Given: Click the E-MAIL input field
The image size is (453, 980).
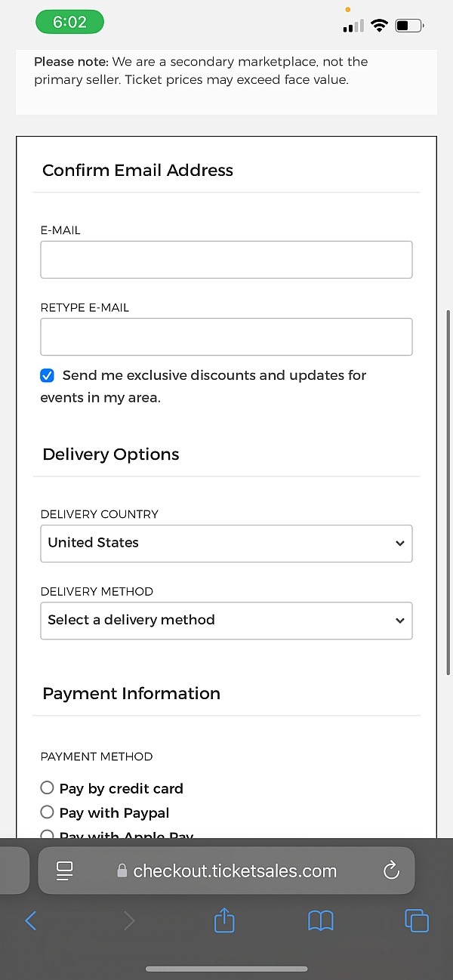Looking at the screenshot, I should 226,260.
